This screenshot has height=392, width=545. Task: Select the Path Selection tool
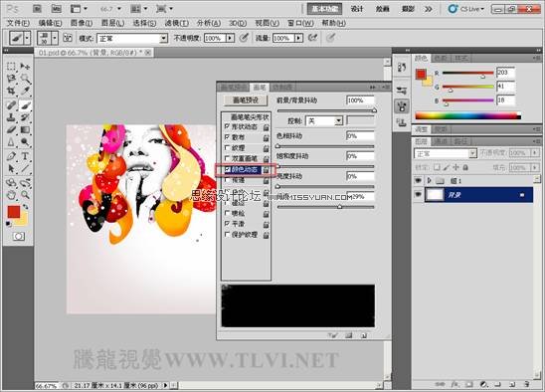coord(11,169)
